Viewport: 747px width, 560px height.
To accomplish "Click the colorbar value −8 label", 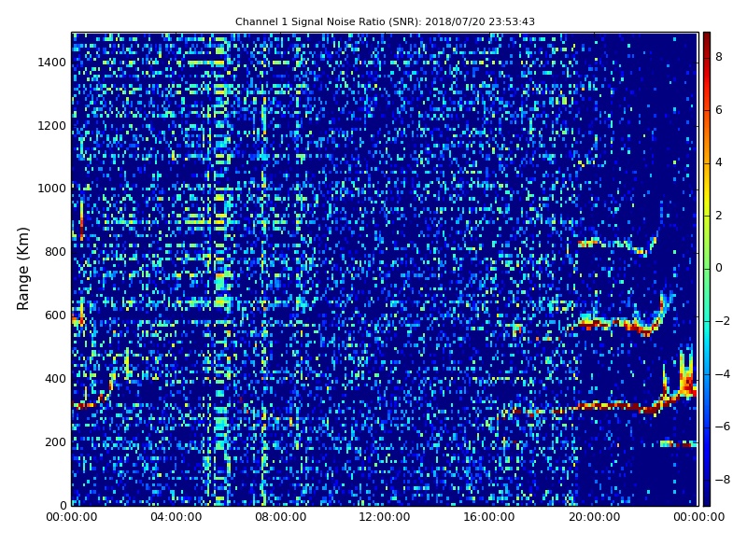I will (x=723, y=480).
